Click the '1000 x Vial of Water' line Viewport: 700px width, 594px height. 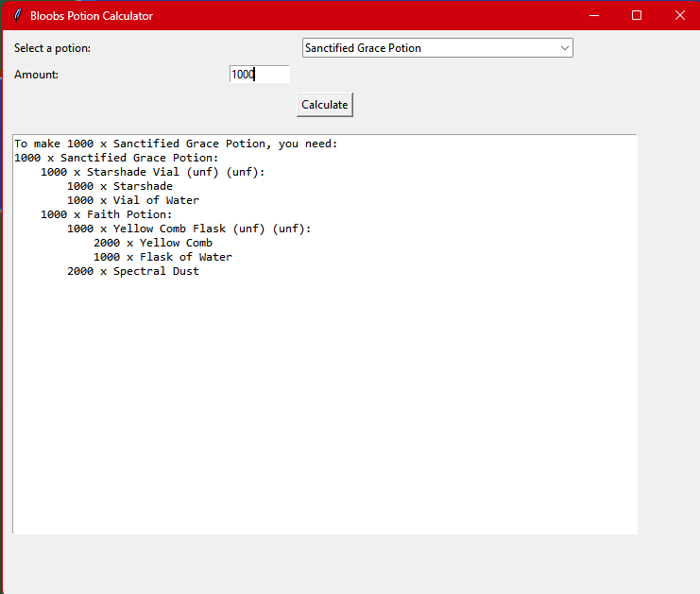click(133, 200)
